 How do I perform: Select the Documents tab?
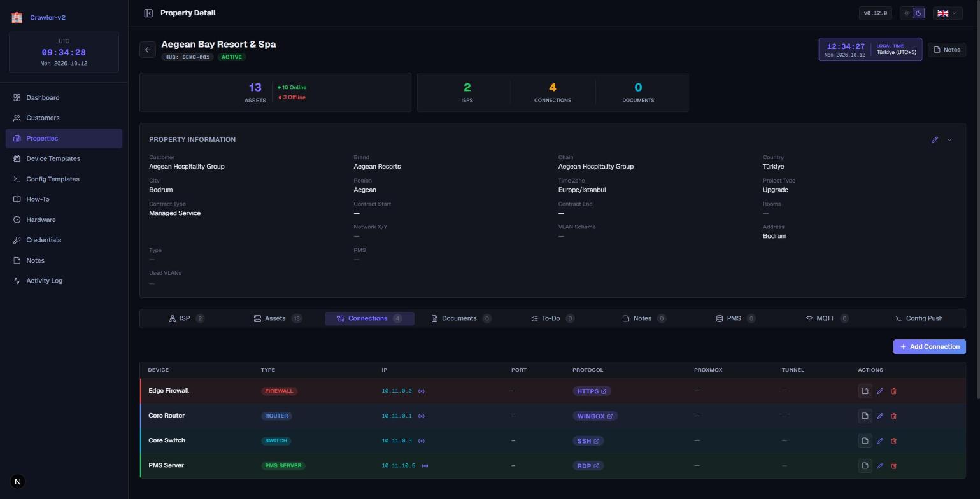461,318
